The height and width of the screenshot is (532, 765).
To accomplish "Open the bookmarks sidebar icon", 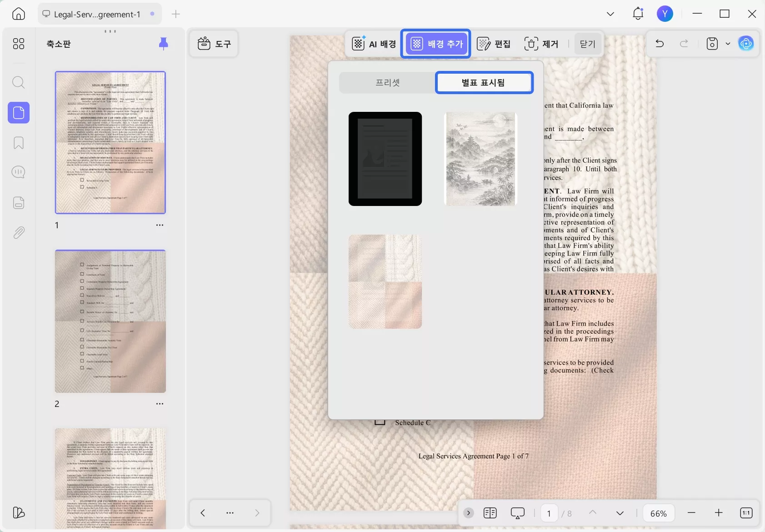I will pyautogui.click(x=19, y=143).
